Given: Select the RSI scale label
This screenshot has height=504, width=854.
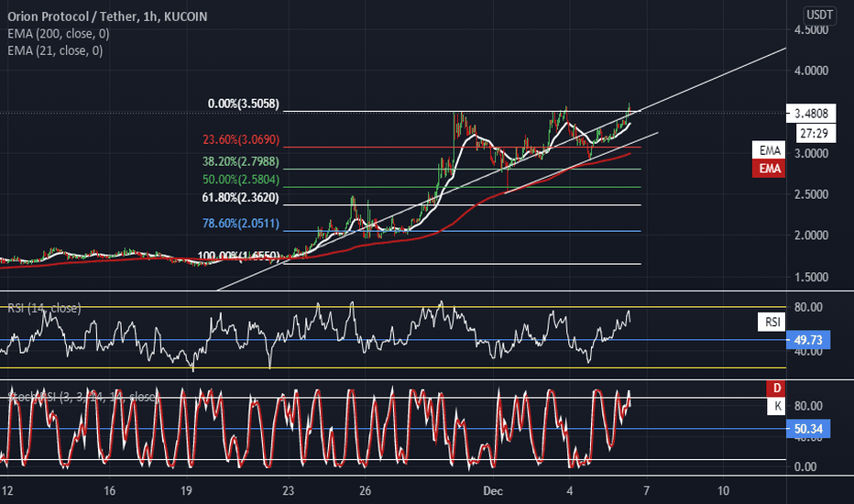Looking at the screenshot, I should [x=772, y=322].
